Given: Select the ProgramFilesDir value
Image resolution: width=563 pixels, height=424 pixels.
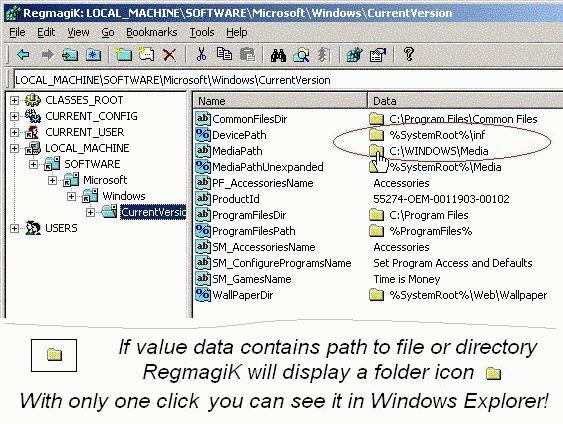Looking at the screenshot, I should [249, 215].
